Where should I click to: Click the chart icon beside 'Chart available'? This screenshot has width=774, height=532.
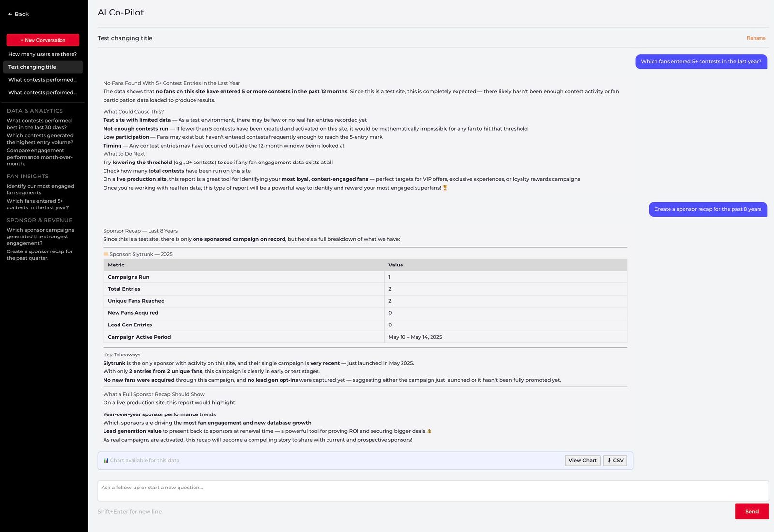106,461
